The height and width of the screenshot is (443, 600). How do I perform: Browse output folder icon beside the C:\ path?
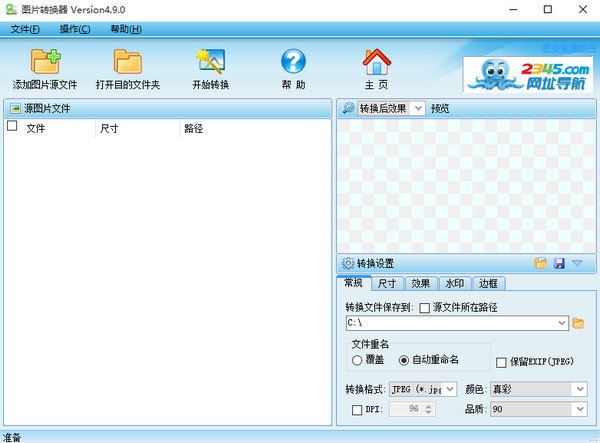point(578,323)
